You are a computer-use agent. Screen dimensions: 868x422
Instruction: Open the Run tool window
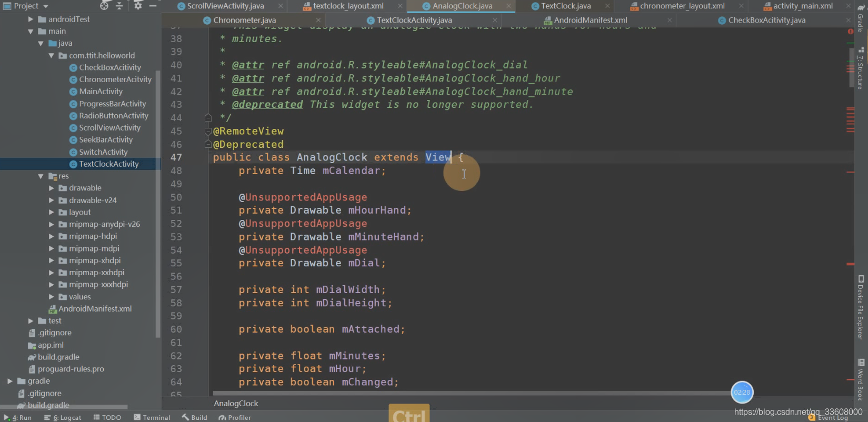18,417
